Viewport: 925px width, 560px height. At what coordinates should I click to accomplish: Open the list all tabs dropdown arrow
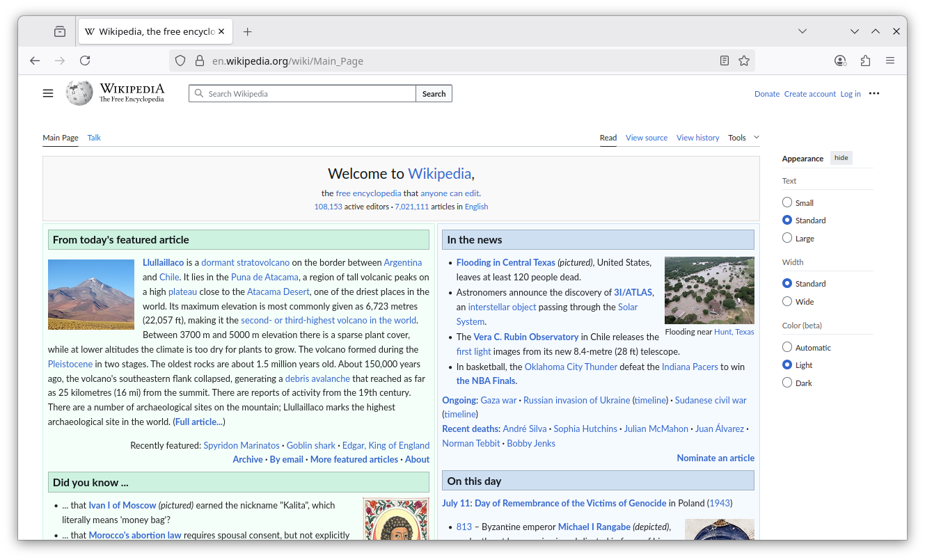(803, 31)
